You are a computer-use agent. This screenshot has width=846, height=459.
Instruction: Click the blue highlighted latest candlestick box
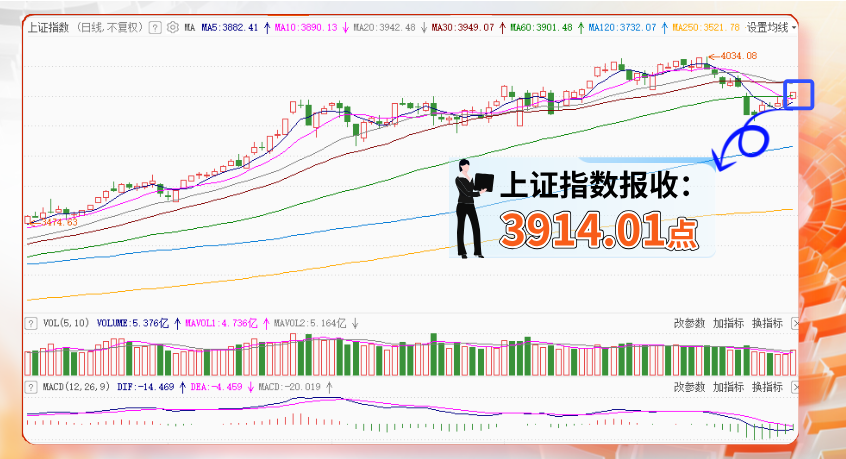click(800, 94)
